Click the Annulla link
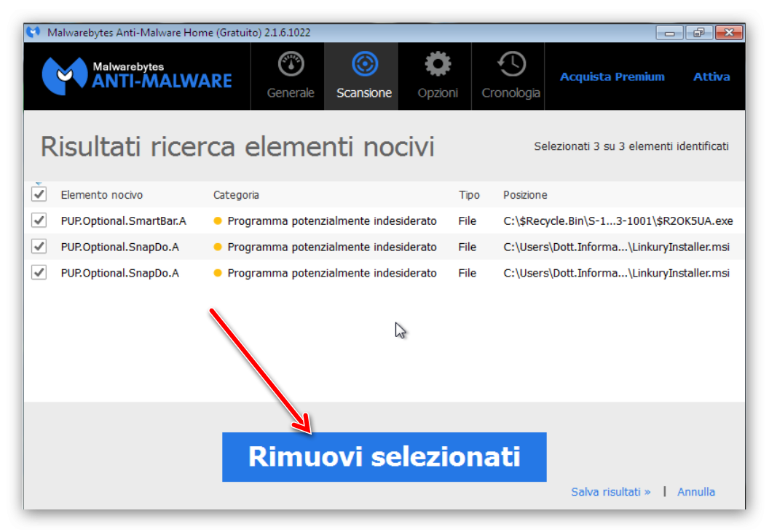769x532 pixels. tap(695, 492)
